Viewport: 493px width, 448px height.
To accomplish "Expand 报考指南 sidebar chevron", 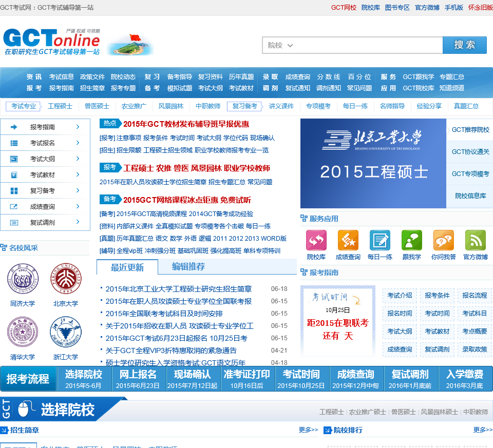I will (x=78, y=127).
